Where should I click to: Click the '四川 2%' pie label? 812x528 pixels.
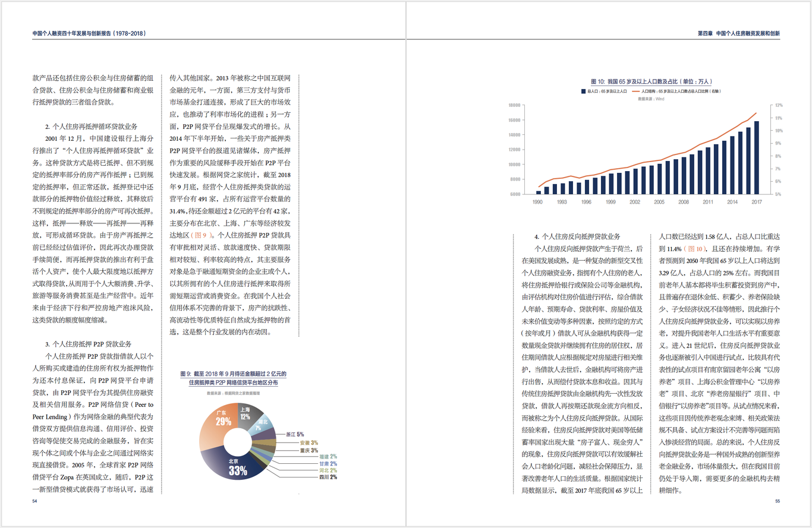point(328,477)
